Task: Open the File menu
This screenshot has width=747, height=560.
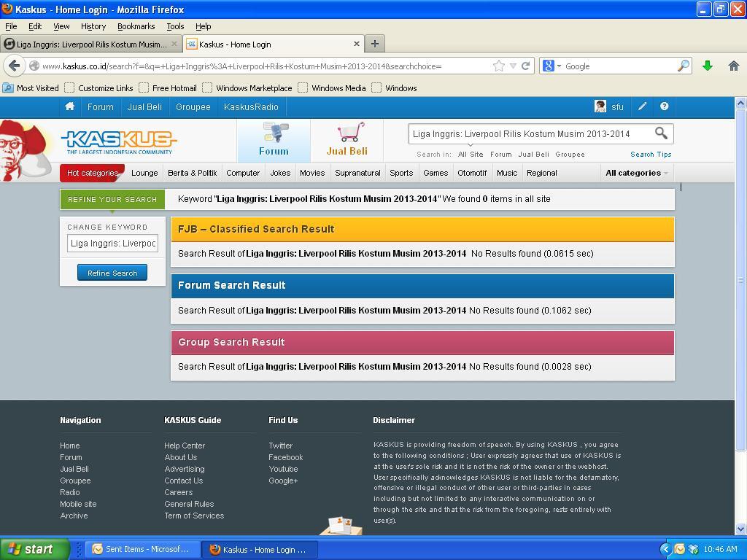Action: (x=11, y=26)
